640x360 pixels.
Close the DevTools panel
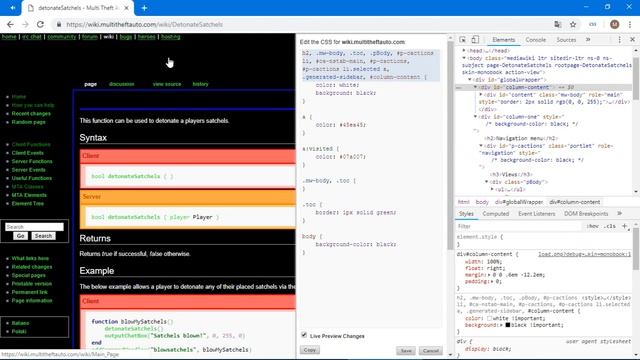coord(632,40)
